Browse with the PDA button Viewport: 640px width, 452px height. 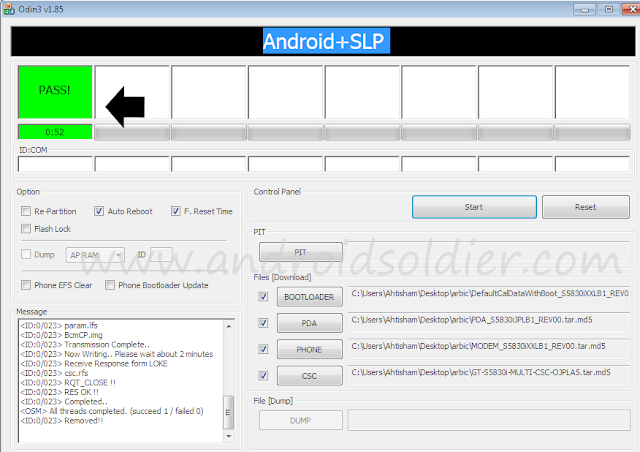pyautogui.click(x=309, y=323)
